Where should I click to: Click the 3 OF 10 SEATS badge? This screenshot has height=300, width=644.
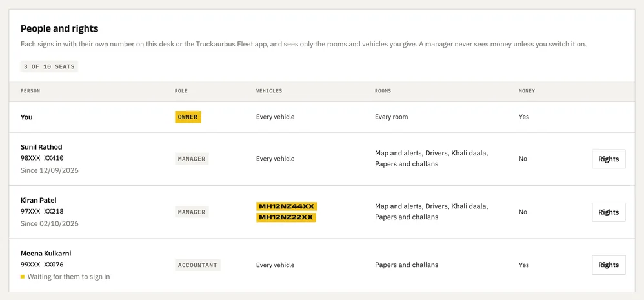[49, 66]
